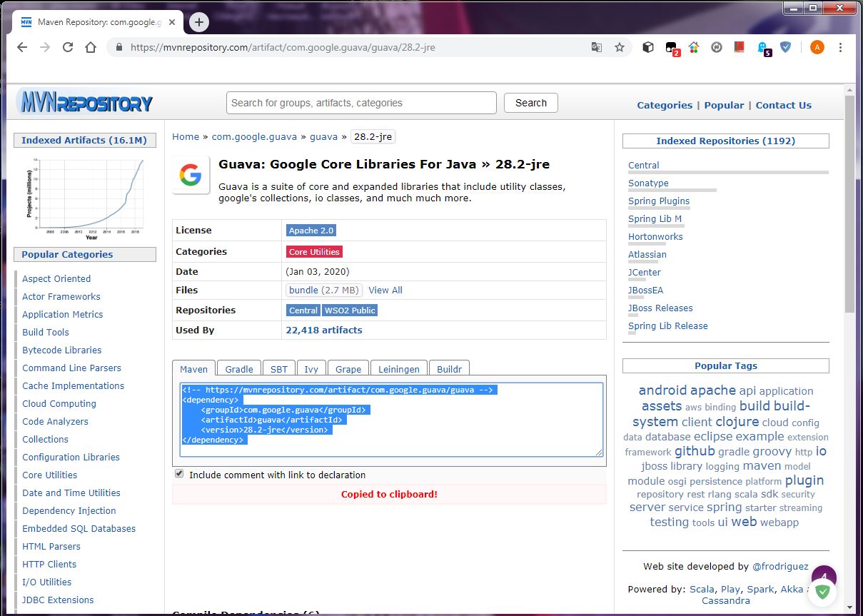Click the Google G artifact logo

[x=191, y=175]
